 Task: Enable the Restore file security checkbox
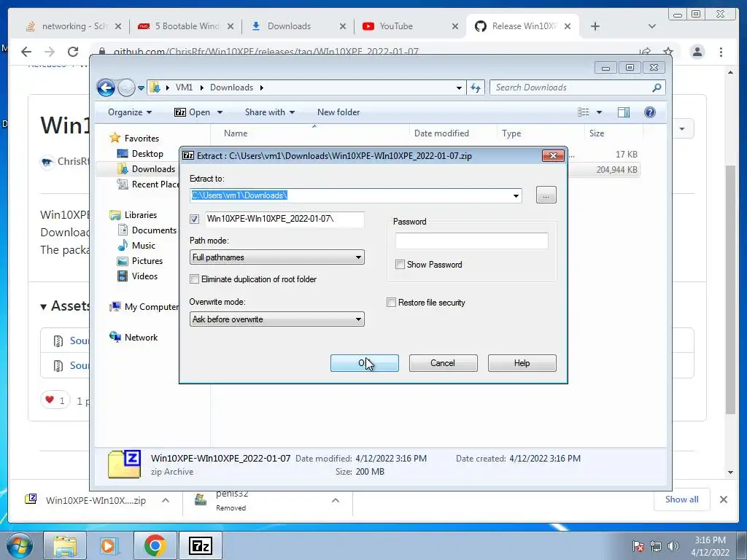coord(391,303)
